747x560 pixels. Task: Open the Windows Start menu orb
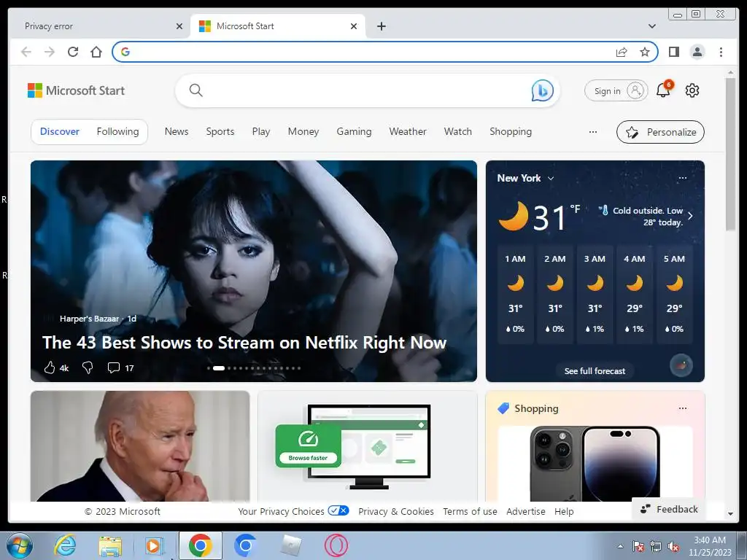pos(20,545)
